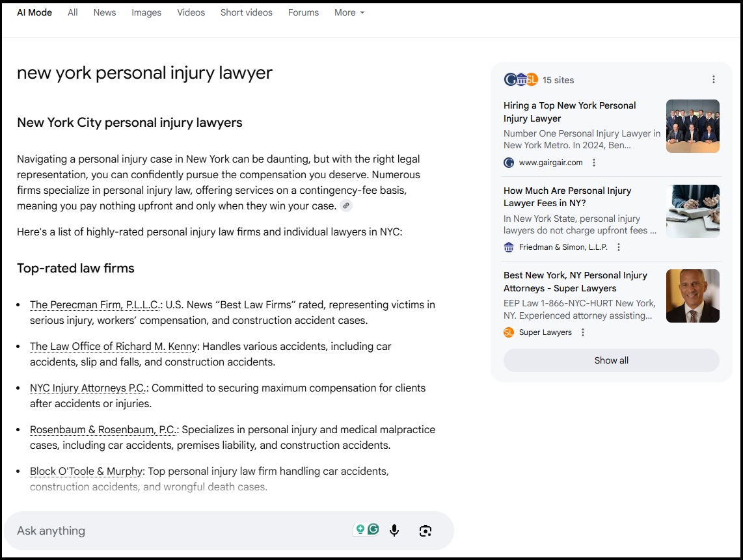Click the lawyers group photo thumbnail
This screenshot has width=743, height=560.
[x=693, y=126]
